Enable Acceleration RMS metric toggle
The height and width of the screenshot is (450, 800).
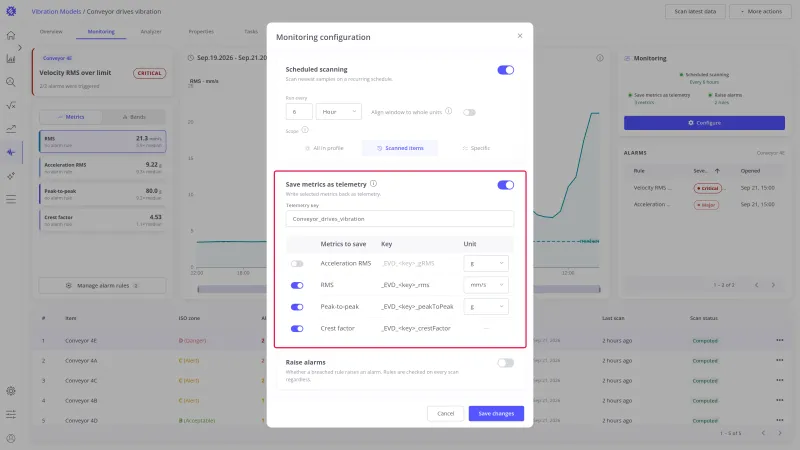tap(297, 264)
